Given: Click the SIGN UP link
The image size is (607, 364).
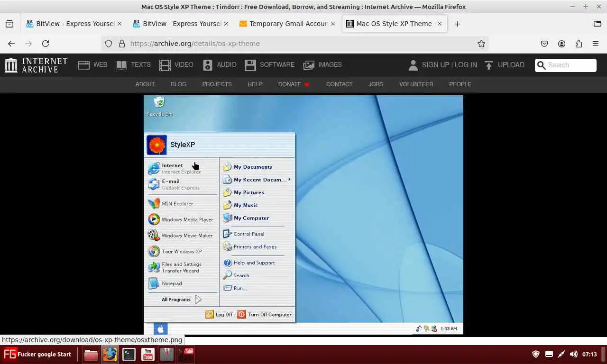Looking at the screenshot, I should click(x=435, y=65).
